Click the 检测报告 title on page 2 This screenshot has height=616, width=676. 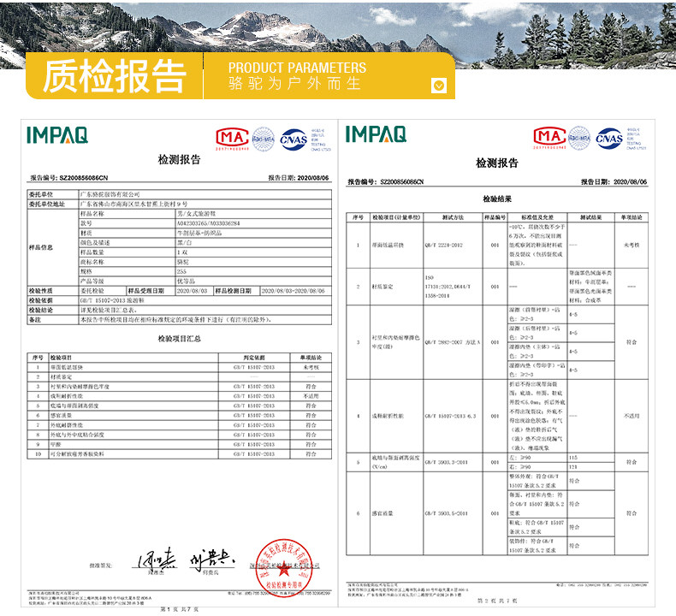coord(497,163)
